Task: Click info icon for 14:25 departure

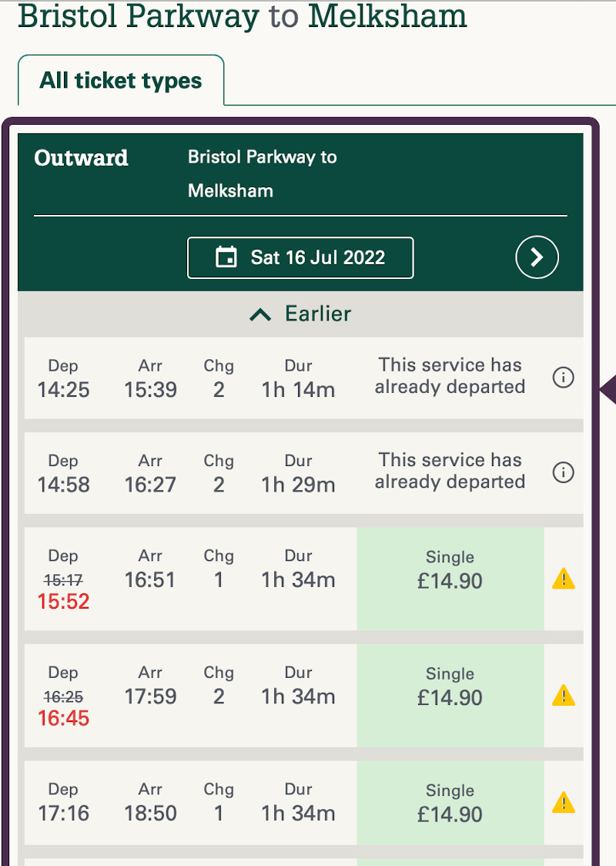Action: 564,378
